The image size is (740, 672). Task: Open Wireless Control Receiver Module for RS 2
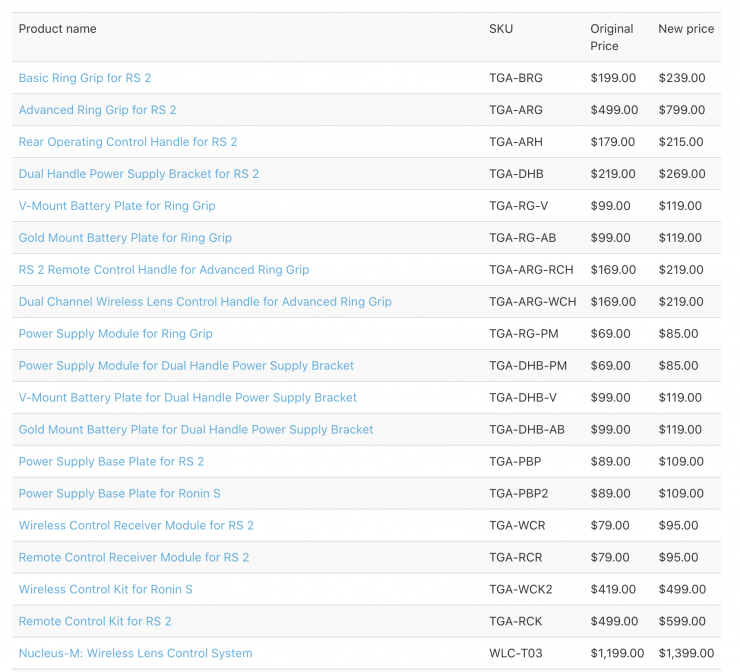click(x=136, y=526)
